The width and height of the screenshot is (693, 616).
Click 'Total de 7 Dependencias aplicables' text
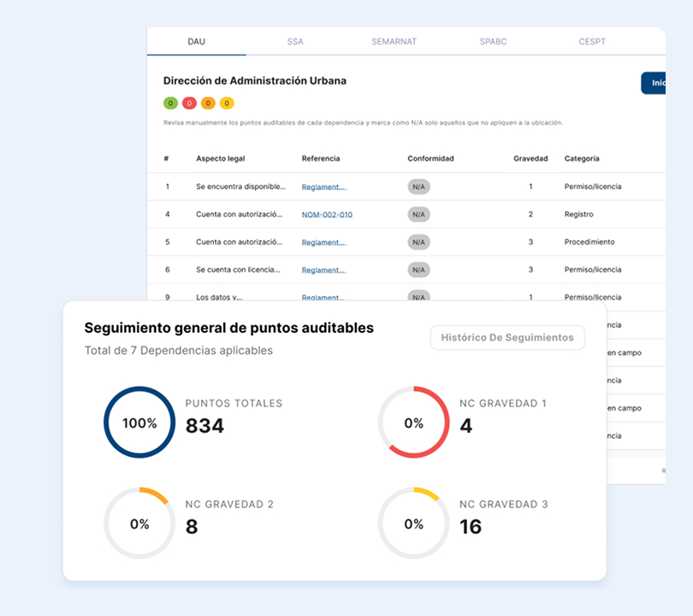coord(179,351)
